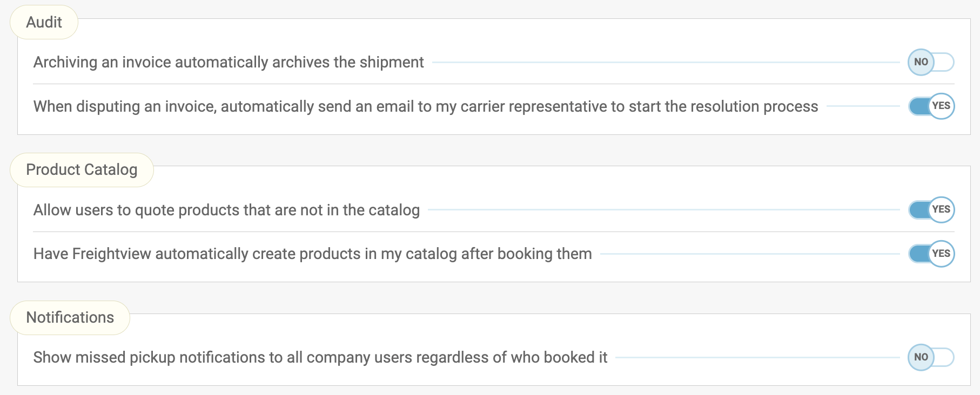This screenshot has width=980, height=395.
Task: Enable archiving invoice also archives shipment toggle
Action: coord(931,62)
